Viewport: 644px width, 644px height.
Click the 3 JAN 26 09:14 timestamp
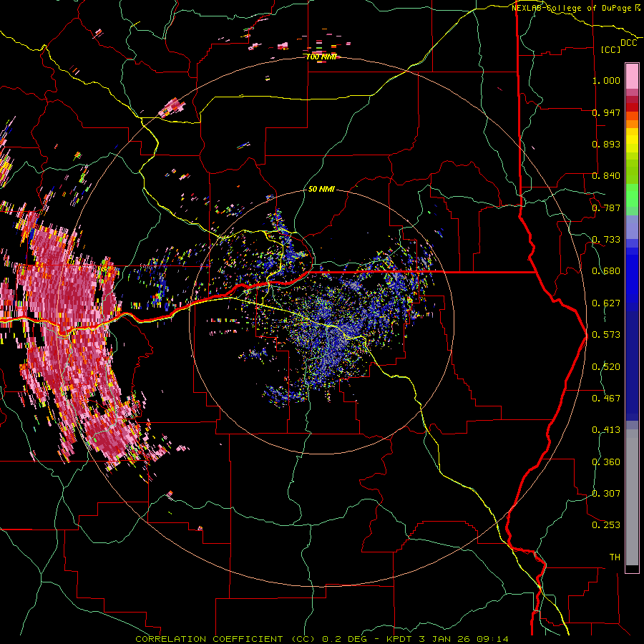click(x=463, y=639)
